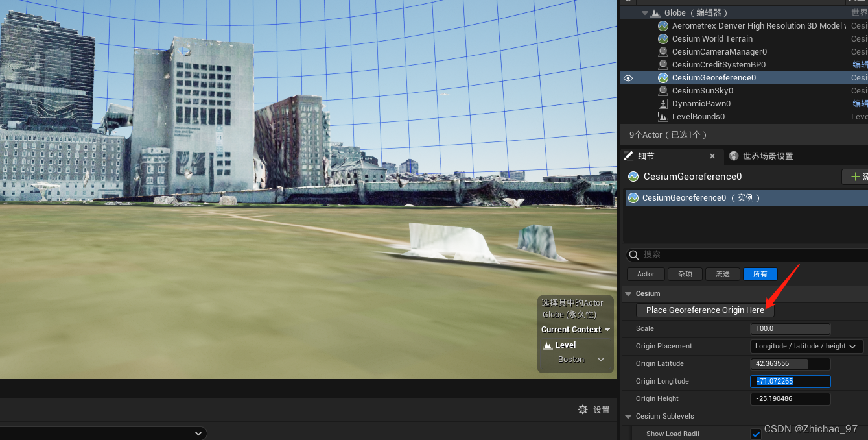Click the CesiumCameraManager0 actor icon
Image resolution: width=868 pixels, height=440 pixels.
coord(663,52)
